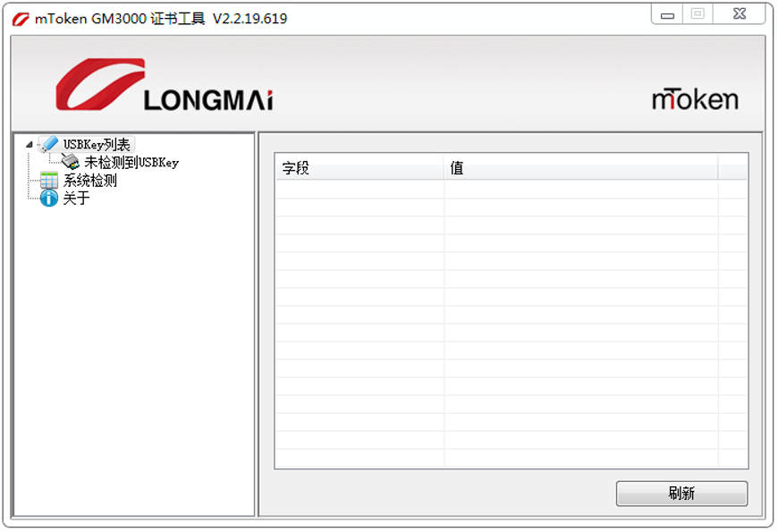Collapse the USBKey列表 tree node arrow
The width and height of the screenshot is (778, 532).
click(30, 145)
